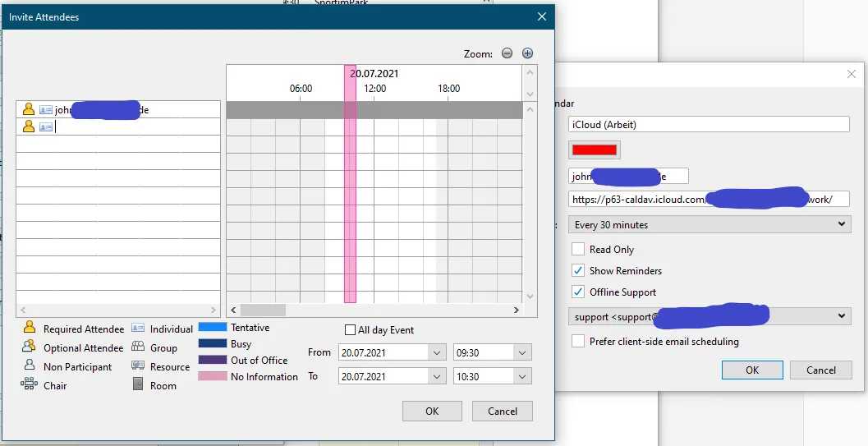Enable the All day Event checkbox
Viewport: 868px width, 446px height.
click(350, 330)
